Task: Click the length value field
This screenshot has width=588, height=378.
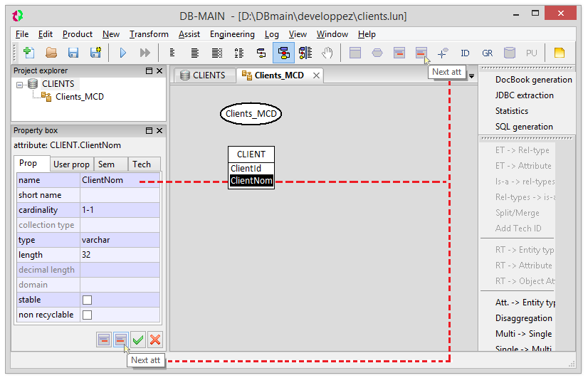Action: click(x=120, y=255)
